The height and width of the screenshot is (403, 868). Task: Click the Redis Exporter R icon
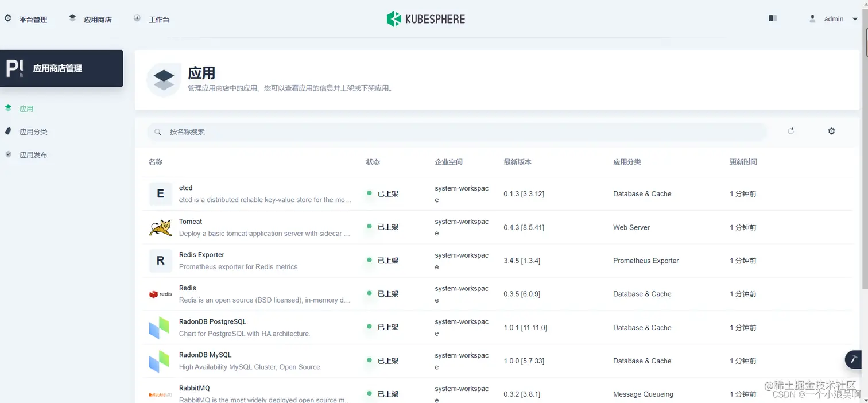tap(160, 261)
